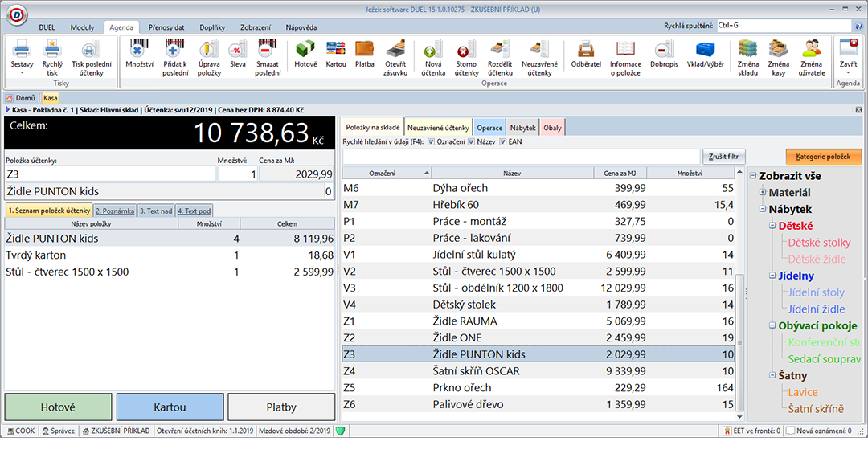Toggle the EAN search checkbox
The width and height of the screenshot is (868, 466).
(x=503, y=141)
